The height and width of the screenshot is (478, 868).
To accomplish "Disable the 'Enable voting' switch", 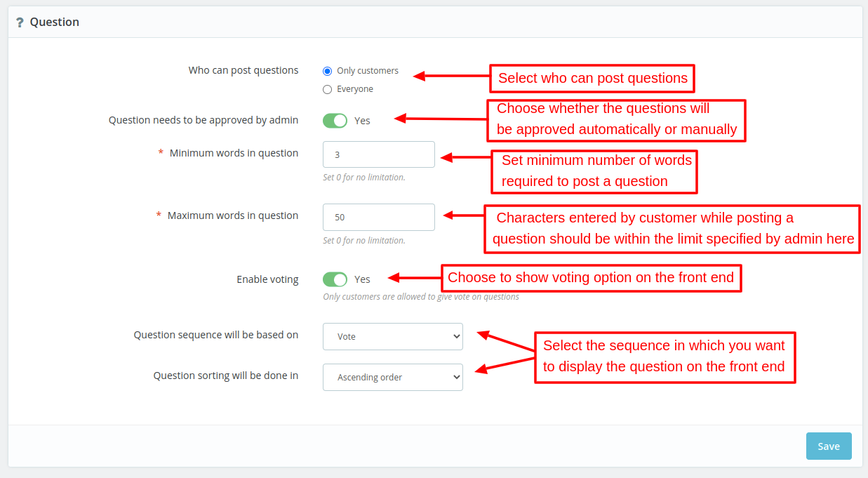I will pos(335,279).
